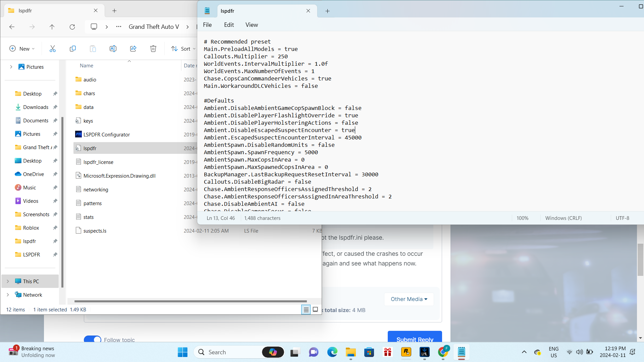Click the Rename icon
The width and height of the screenshot is (644, 362).
113,49
